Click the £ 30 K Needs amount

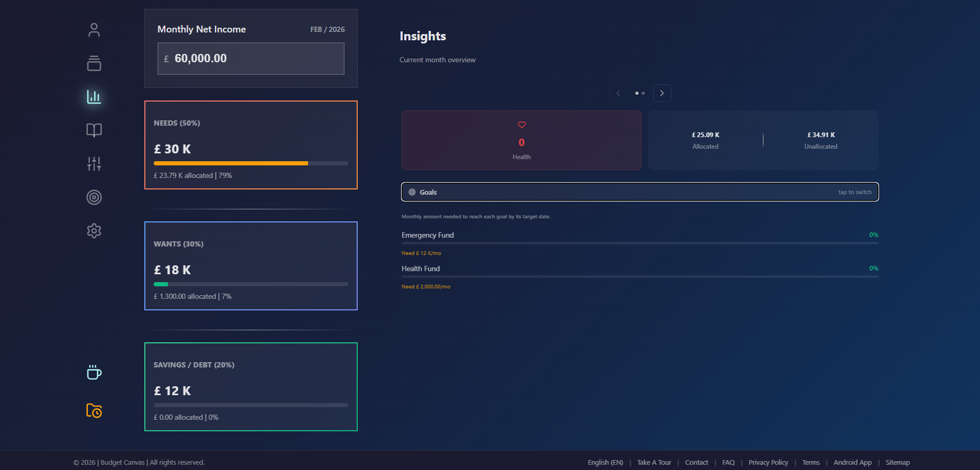pos(173,149)
